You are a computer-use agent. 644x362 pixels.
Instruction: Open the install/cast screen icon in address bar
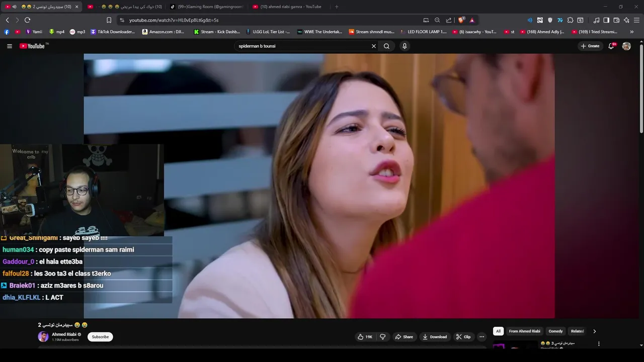tap(426, 20)
